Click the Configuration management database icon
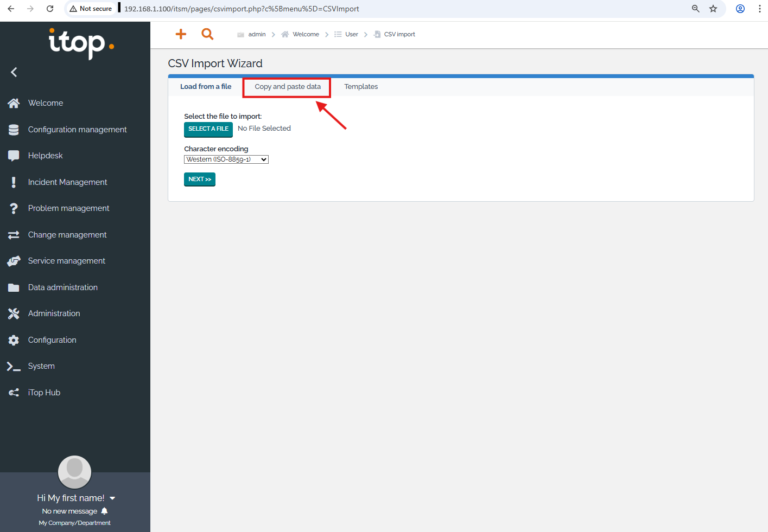Image resolution: width=768 pixels, height=532 pixels. 14,130
